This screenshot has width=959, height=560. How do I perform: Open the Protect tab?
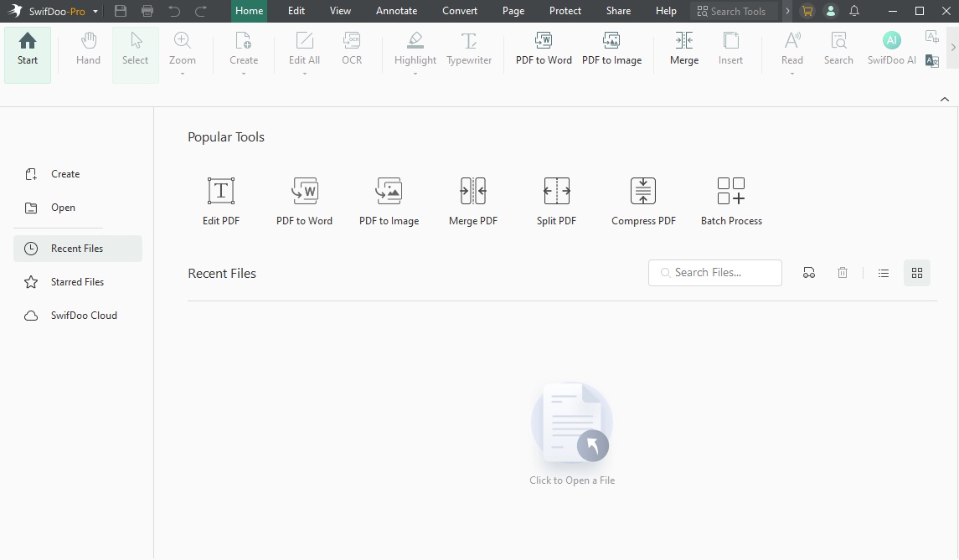tap(565, 11)
